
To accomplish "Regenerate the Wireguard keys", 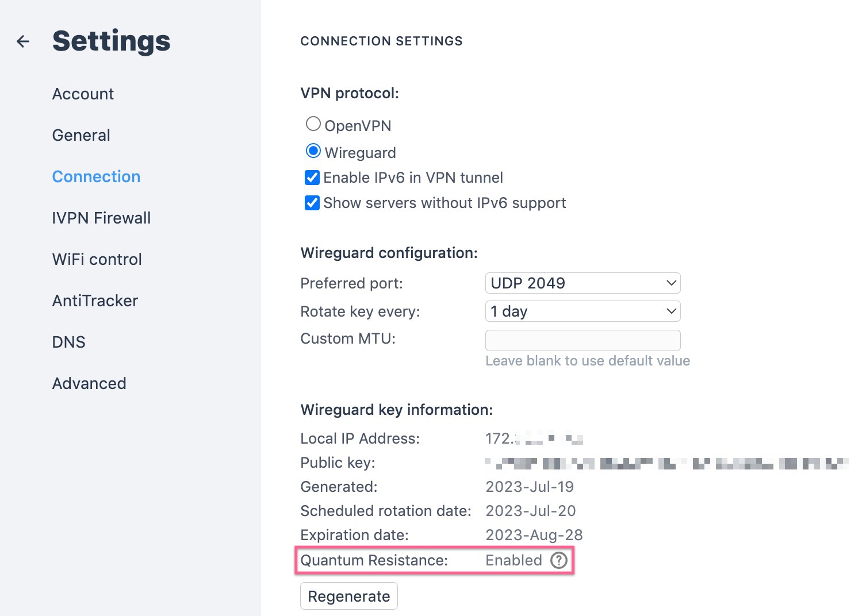I will coord(349,596).
